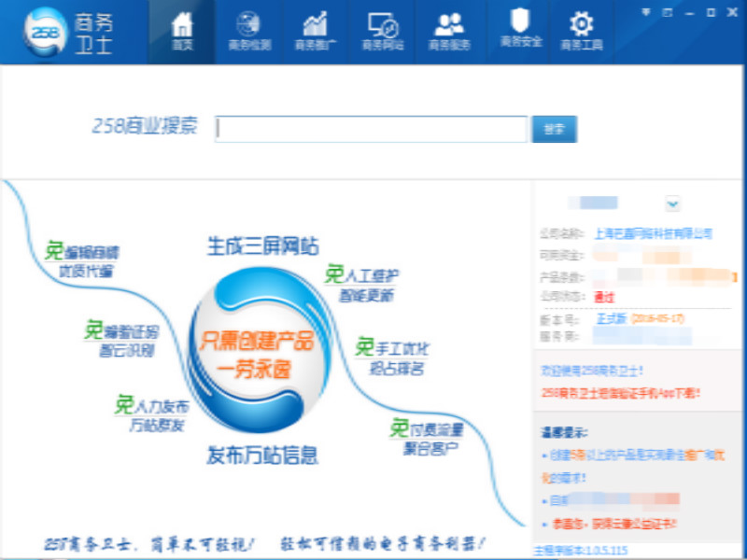This screenshot has height=560, width=747.
Task: Minimize the 商务卫士 window
Action: click(x=689, y=13)
